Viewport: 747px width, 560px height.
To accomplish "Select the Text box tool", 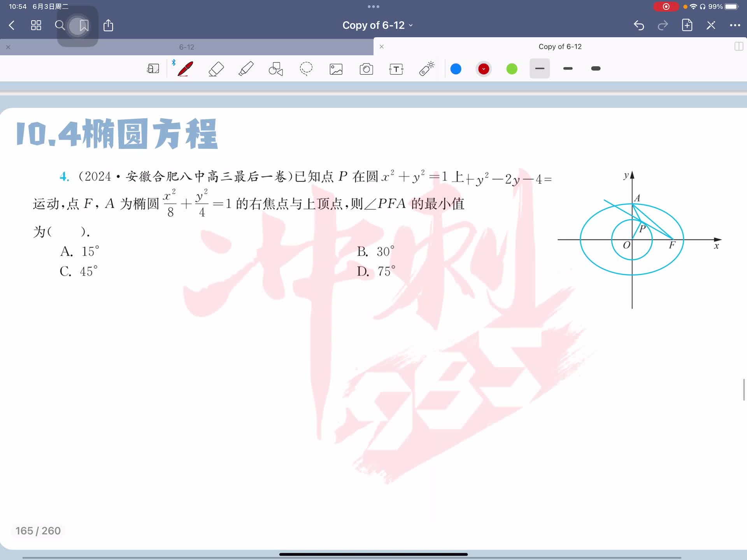I will (396, 69).
